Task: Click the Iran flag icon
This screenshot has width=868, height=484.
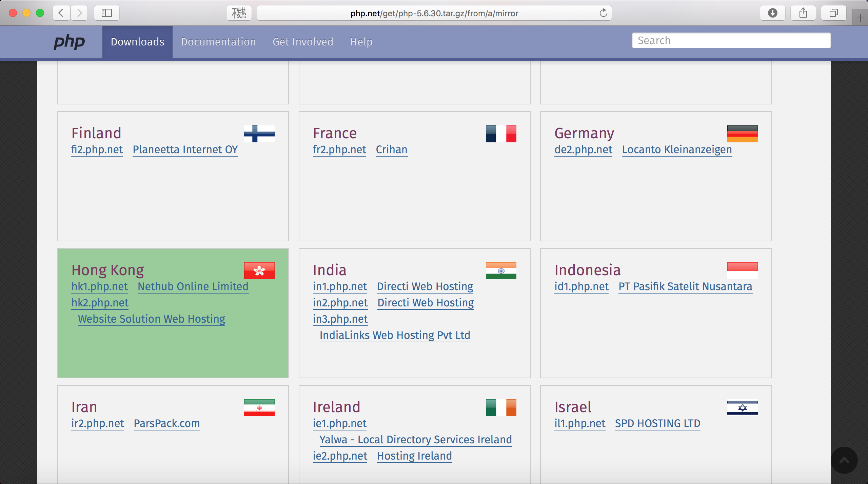Action: click(x=259, y=408)
